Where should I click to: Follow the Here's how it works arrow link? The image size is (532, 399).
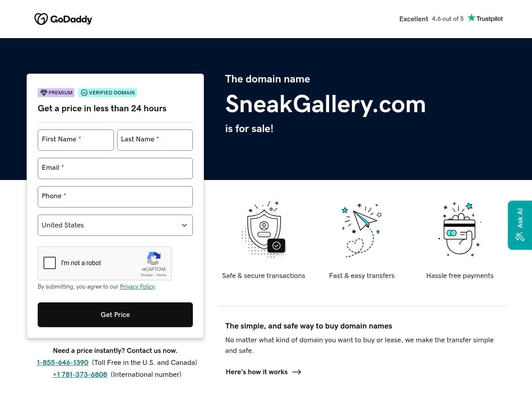(x=263, y=372)
